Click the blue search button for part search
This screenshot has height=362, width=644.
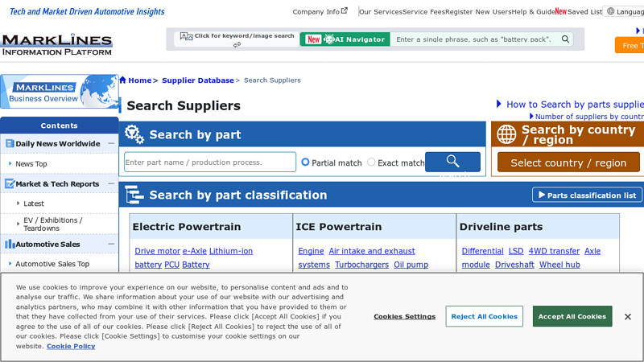click(452, 162)
